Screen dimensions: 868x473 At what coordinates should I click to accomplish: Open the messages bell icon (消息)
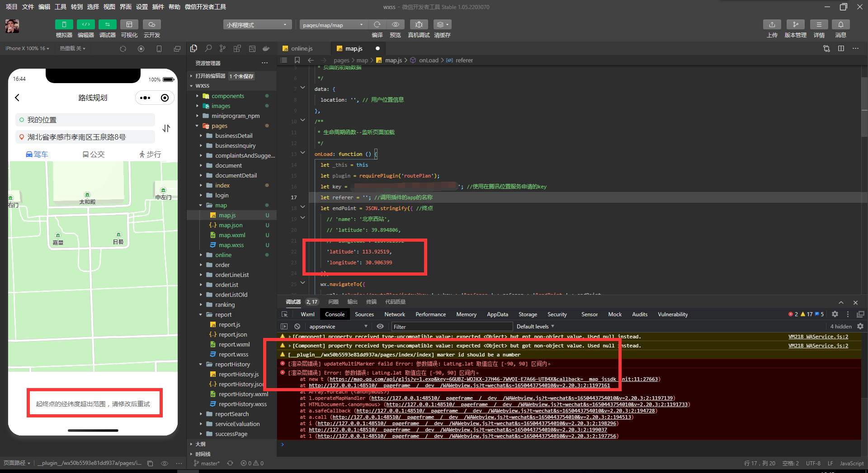pos(840,24)
